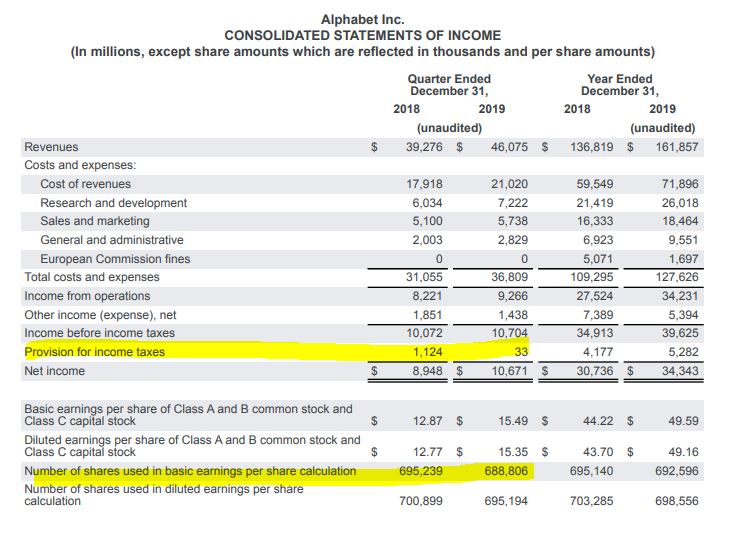Click 'Basic earnings per share' row label
This screenshot has height=542, width=740.
pyautogui.click(x=188, y=415)
